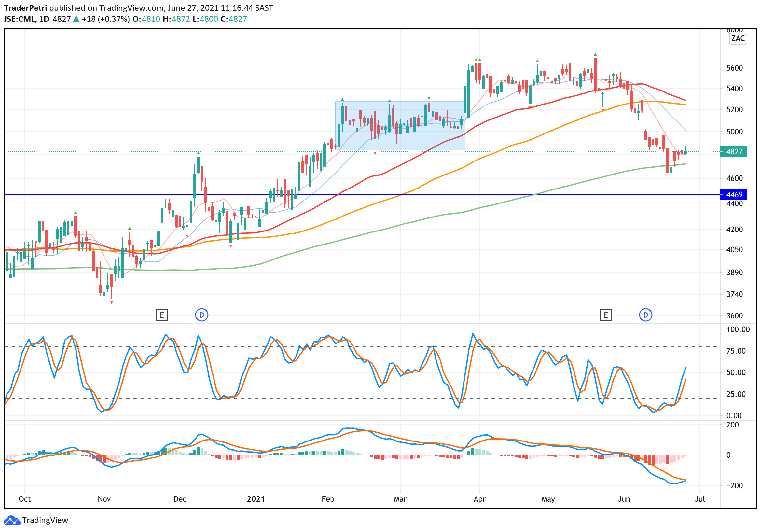
Task: Click the Jul label on the time axis
Action: pyautogui.click(x=699, y=499)
